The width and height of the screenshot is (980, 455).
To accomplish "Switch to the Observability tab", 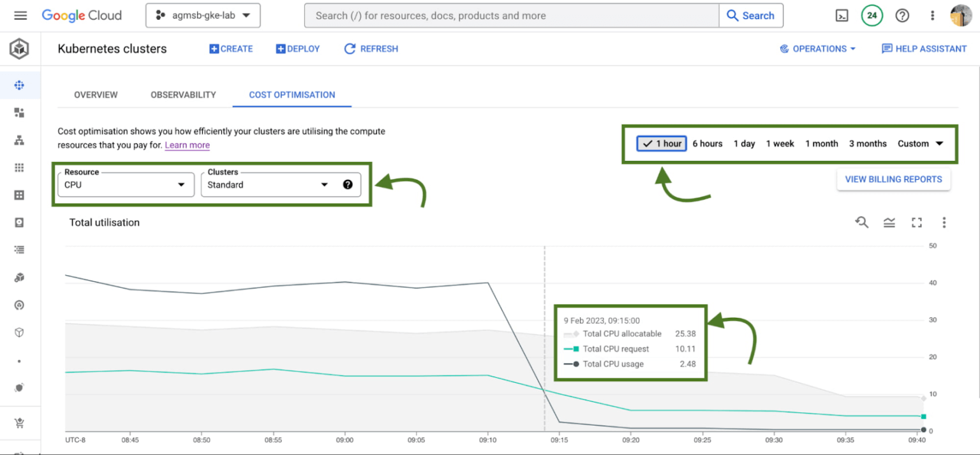I will tap(183, 94).
